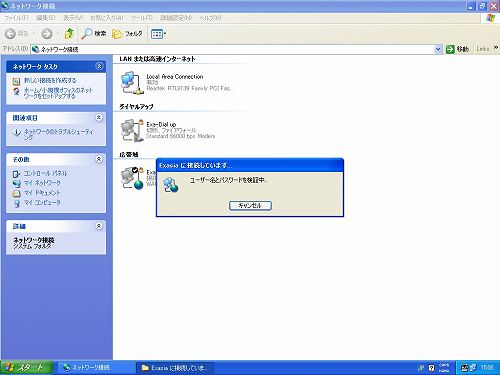The image size is (500, 375).
Task: Click the Control Panel icon in sidebar
Action: [x=16, y=174]
